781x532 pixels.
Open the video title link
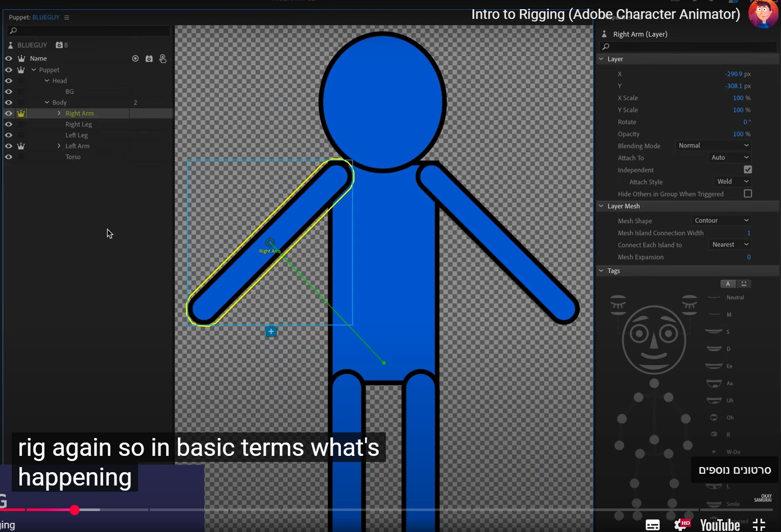point(606,14)
